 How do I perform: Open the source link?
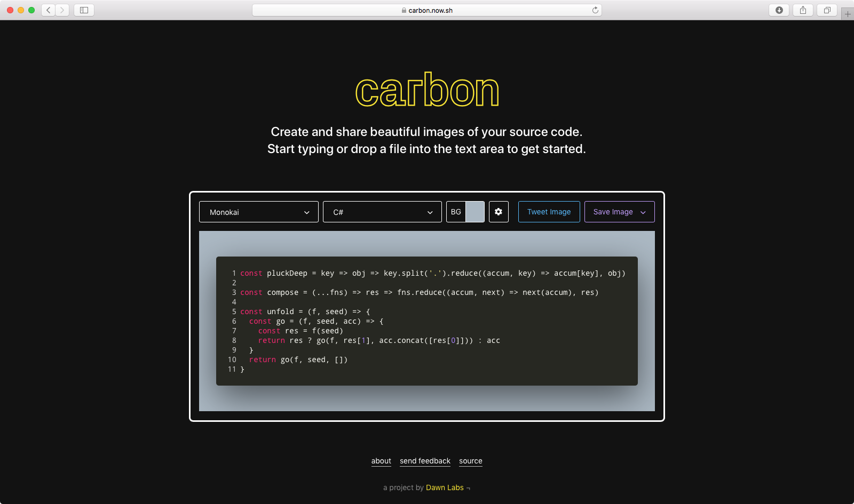click(x=471, y=461)
